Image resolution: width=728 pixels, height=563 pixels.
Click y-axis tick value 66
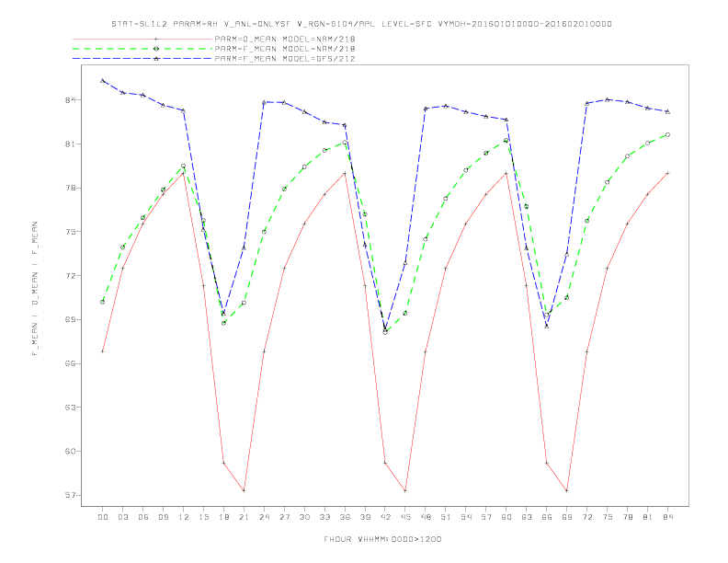pyautogui.click(x=71, y=363)
